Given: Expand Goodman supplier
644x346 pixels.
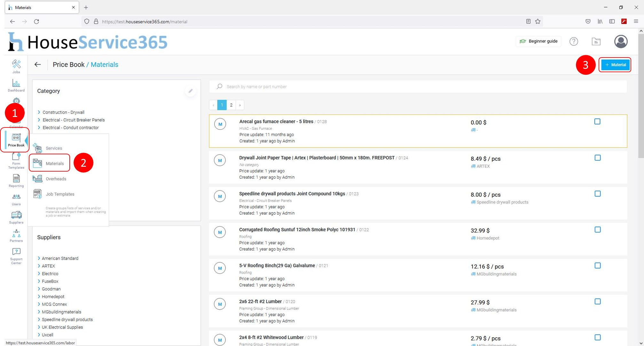Looking at the screenshot, I should pos(39,289).
